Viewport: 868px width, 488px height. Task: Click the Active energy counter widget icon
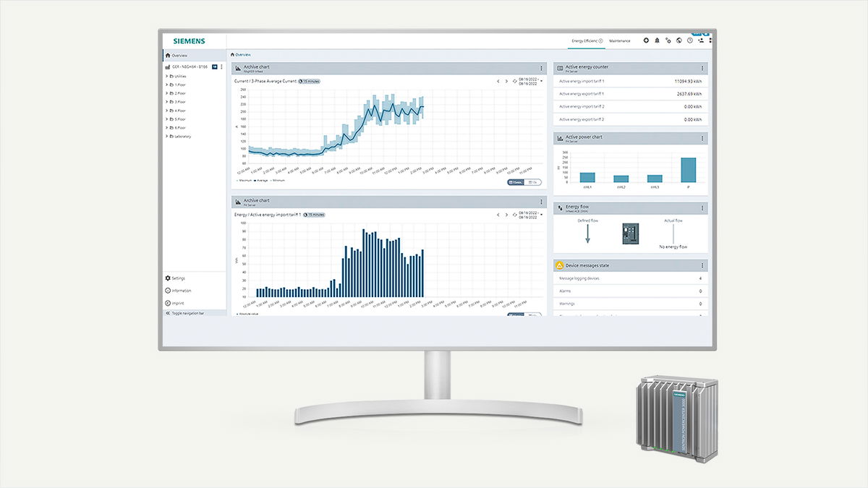pyautogui.click(x=560, y=68)
